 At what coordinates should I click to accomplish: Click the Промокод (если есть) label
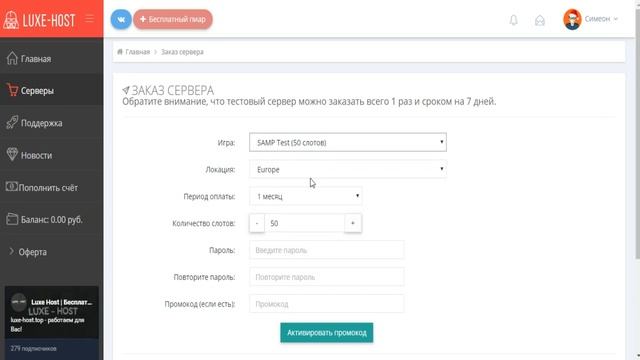pos(200,304)
